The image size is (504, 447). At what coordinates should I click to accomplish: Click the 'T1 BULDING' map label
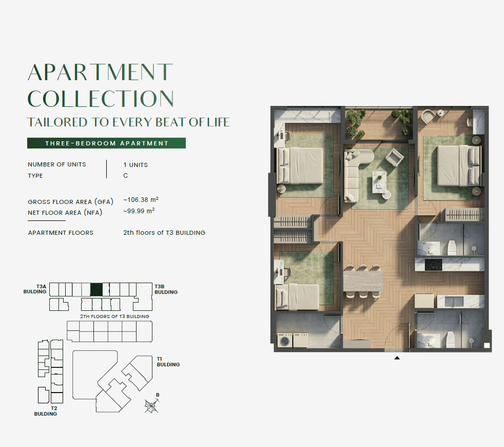[x=168, y=362]
